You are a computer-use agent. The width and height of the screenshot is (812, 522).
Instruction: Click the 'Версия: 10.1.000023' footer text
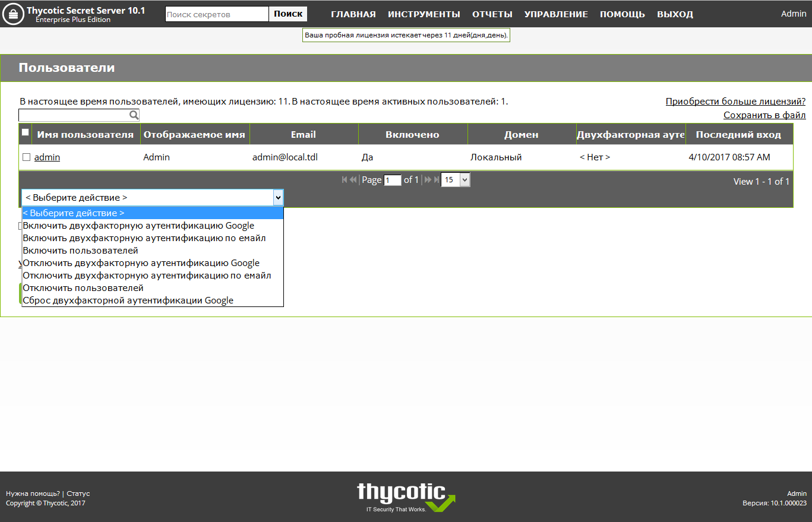775,503
